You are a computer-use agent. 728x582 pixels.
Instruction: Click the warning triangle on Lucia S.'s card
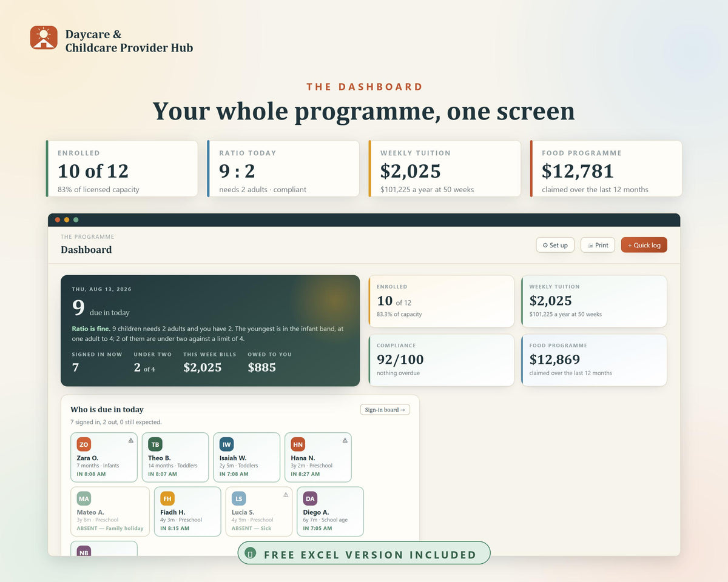pyautogui.click(x=286, y=494)
